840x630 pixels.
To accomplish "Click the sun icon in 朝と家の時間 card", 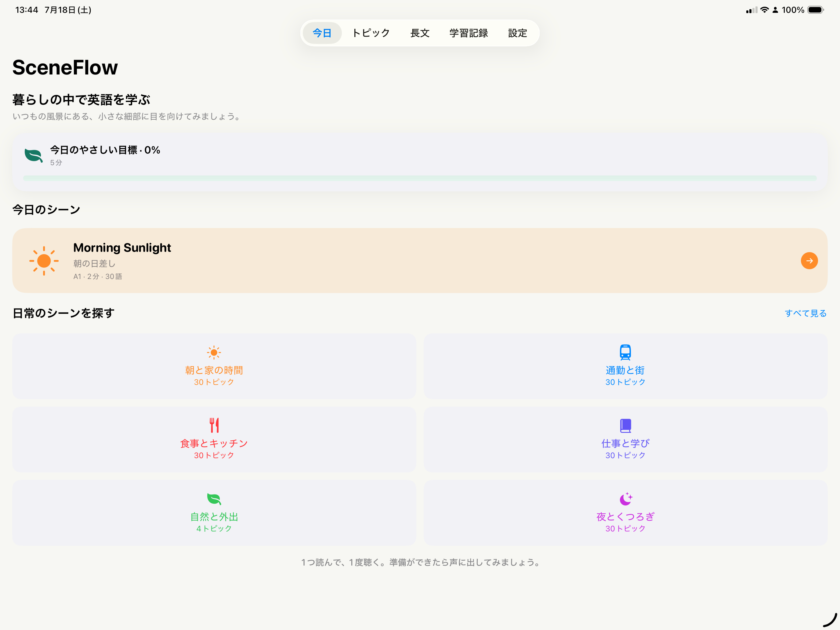I will (214, 353).
